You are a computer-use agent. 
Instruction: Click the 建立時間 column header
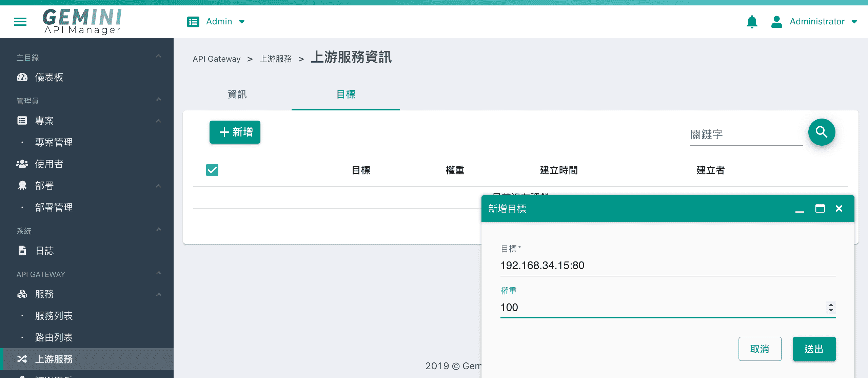(x=559, y=170)
